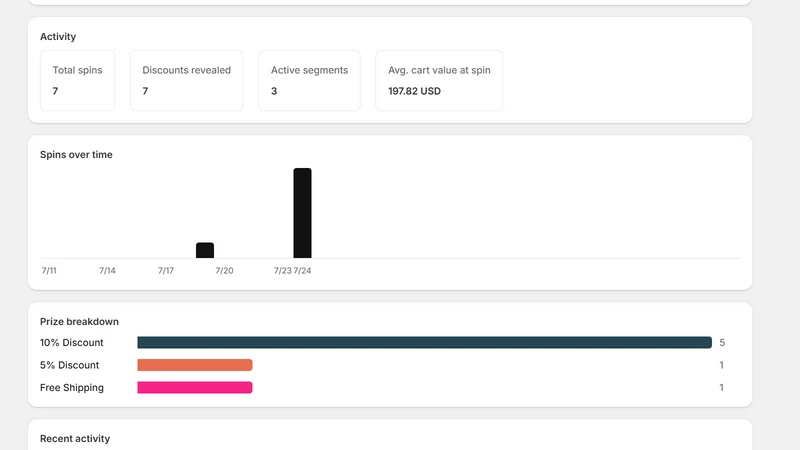
Task: Click the 5% Discount label
Action: coord(69,365)
